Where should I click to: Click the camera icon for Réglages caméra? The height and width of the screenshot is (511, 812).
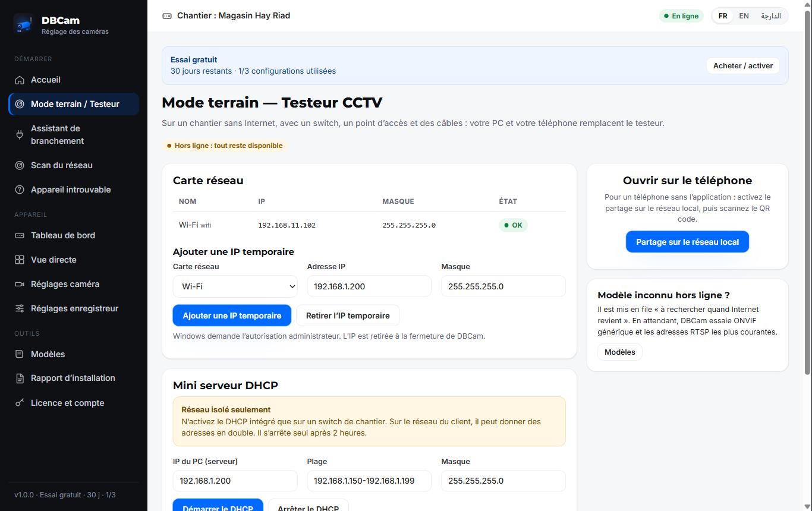coord(20,284)
